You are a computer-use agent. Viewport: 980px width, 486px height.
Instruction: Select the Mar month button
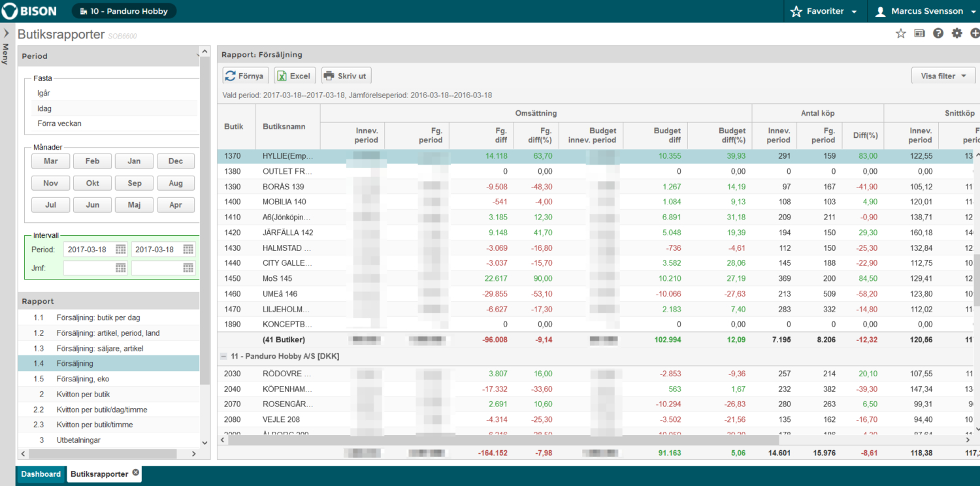[x=51, y=161]
